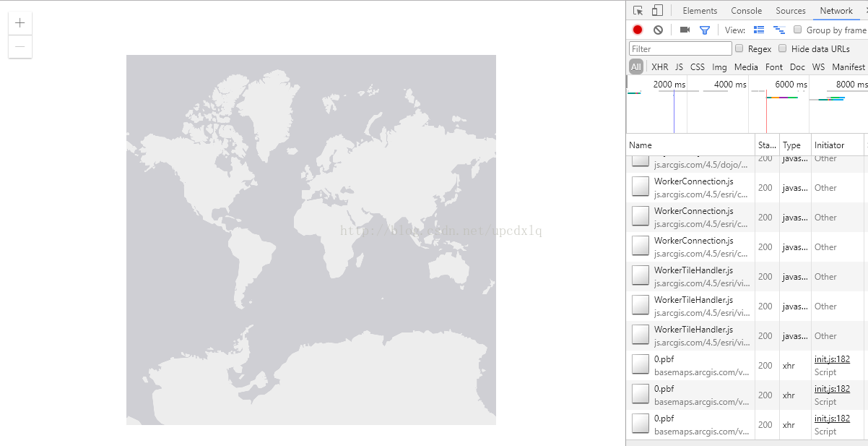
Task: Open the Sources tab
Action: click(791, 11)
